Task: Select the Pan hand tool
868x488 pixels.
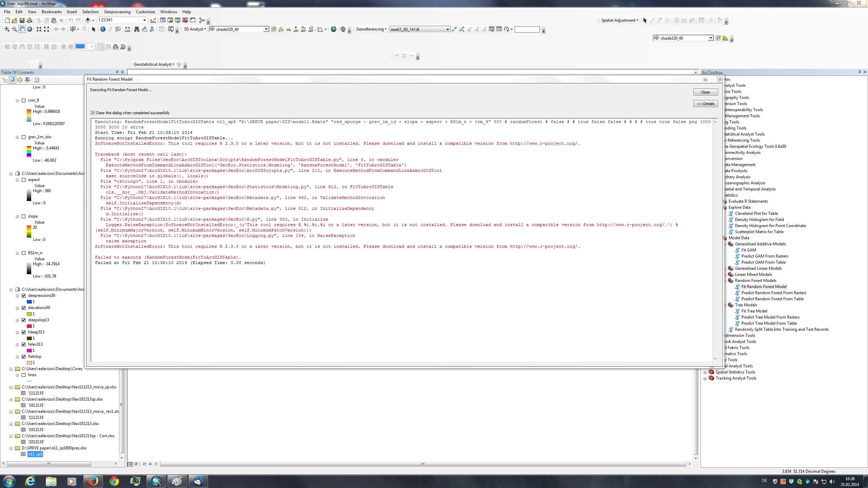Action: (22, 29)
